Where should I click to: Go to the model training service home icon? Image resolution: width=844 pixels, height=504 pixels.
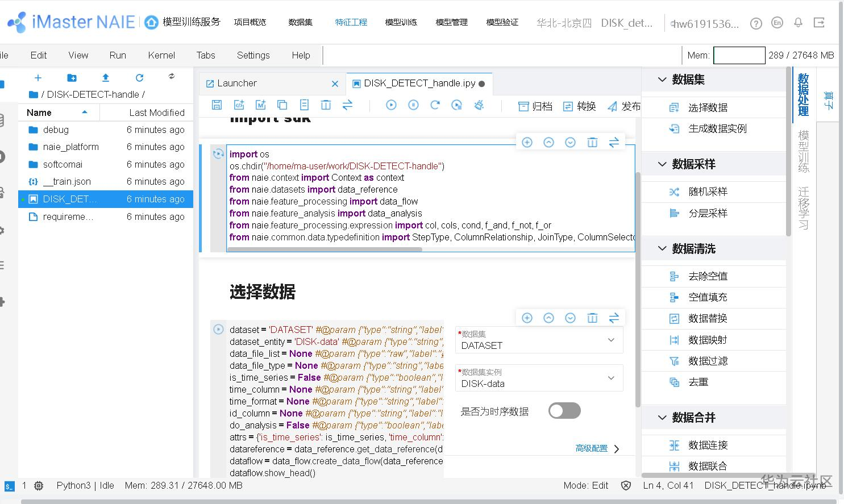[151, 22]
